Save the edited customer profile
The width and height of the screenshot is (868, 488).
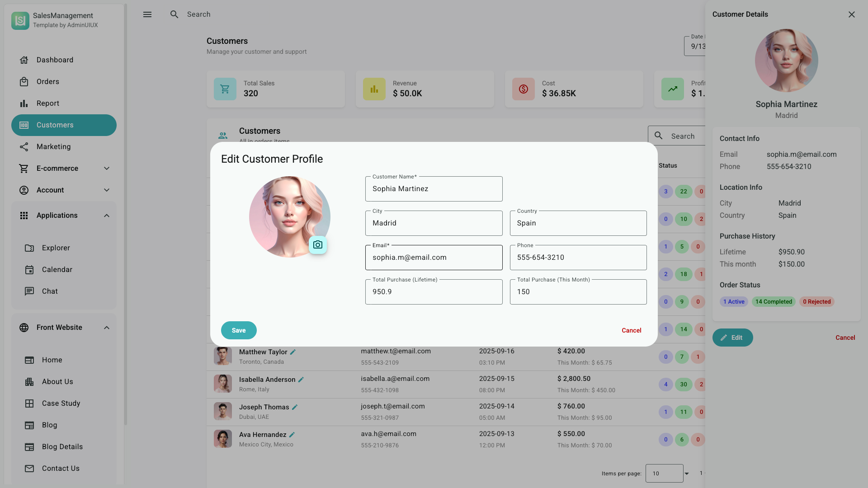(x=239, y=330)
